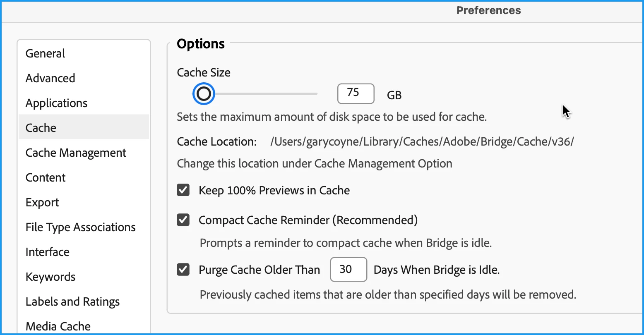Open the General preferences category
The height and width of the screenshot is (335, 644).
pyautogui.click(x=46, y=54)
